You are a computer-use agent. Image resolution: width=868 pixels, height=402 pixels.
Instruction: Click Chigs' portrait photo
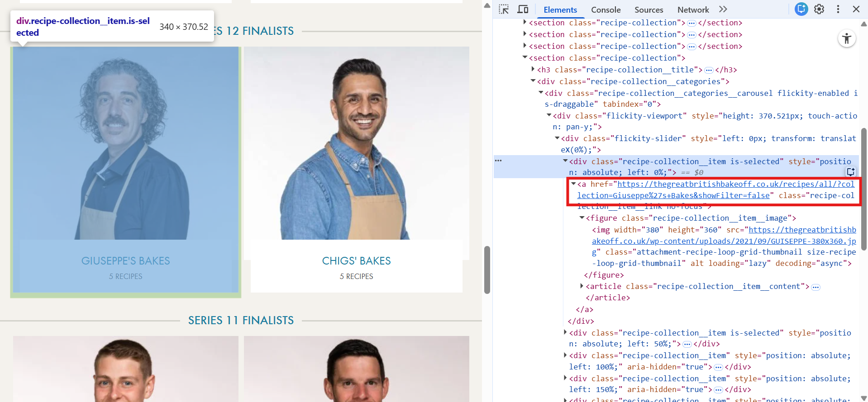pyautogui.click(x=357, y=143)
